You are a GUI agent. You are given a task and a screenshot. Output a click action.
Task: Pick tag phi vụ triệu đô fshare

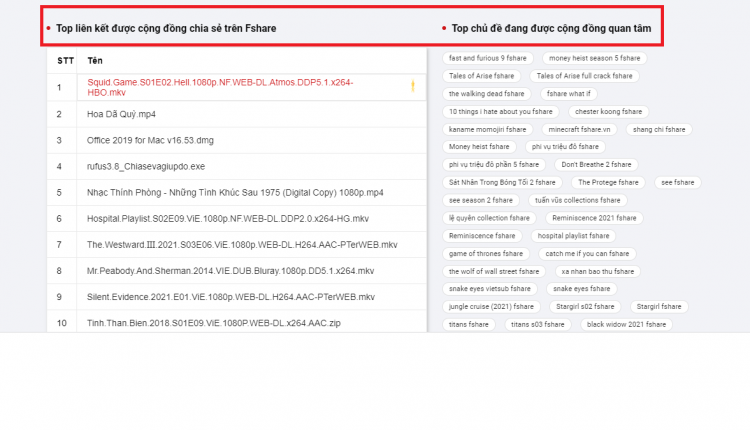coord(565,147)
